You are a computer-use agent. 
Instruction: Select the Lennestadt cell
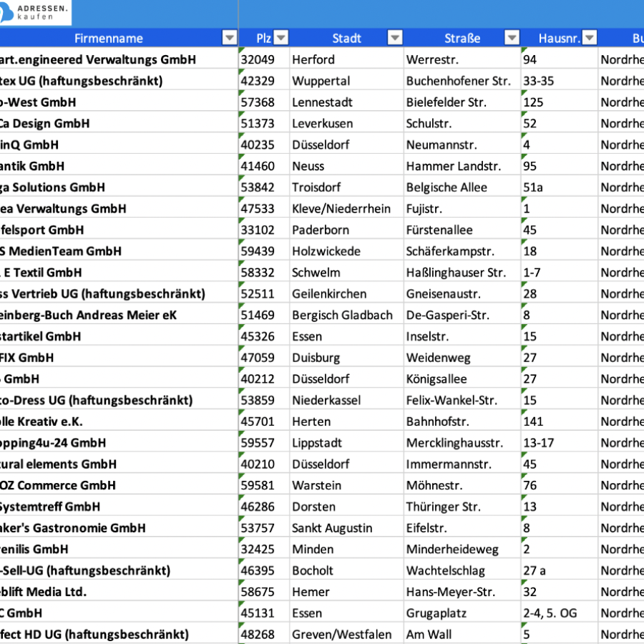pyautogui.click(x=346, y=102)
